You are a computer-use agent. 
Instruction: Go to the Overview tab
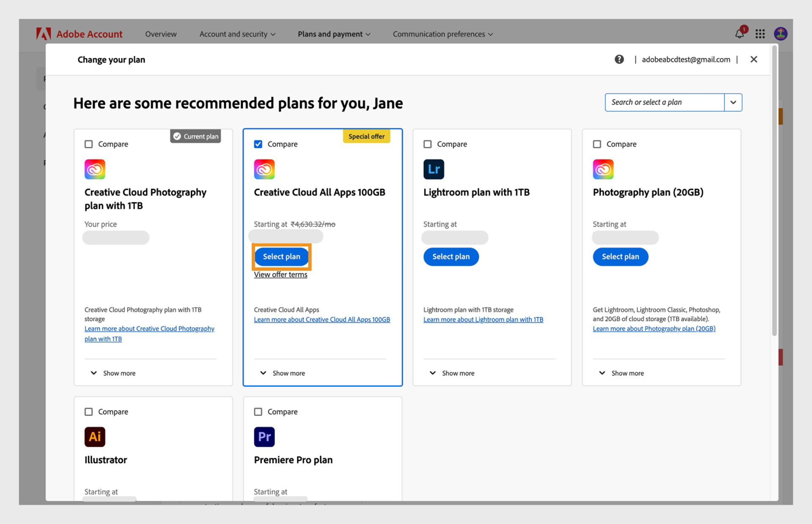point(161,34)
